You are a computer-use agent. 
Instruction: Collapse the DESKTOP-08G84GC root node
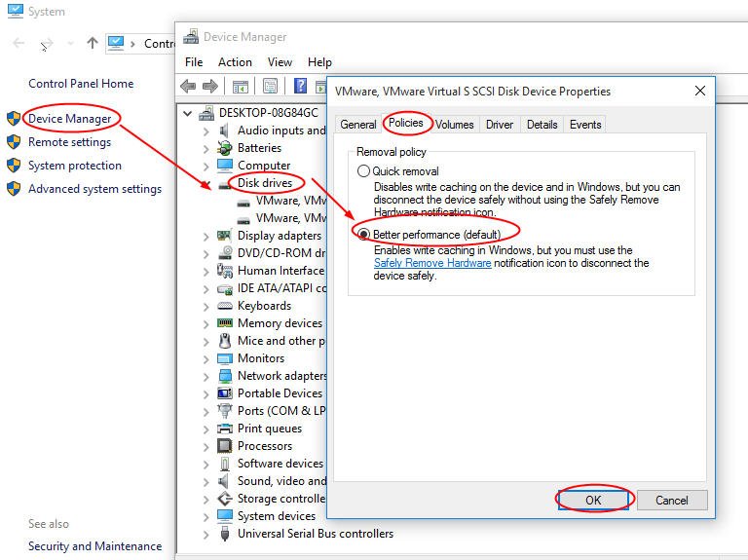click(188, 113)
